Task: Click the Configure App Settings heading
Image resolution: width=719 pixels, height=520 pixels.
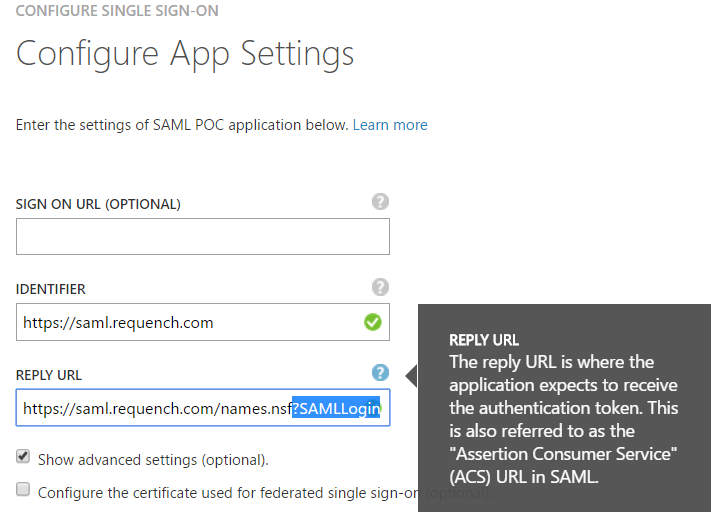Action: tap(185, 52)
